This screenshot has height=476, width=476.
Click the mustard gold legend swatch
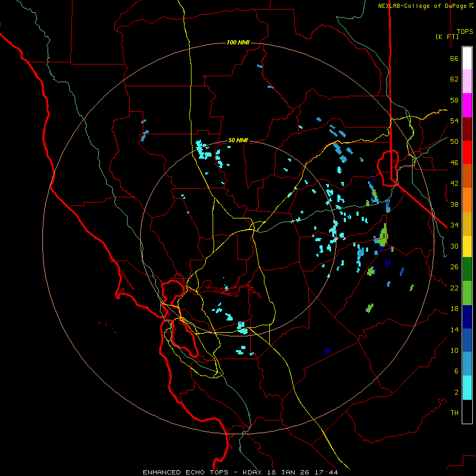pos(467,224)
